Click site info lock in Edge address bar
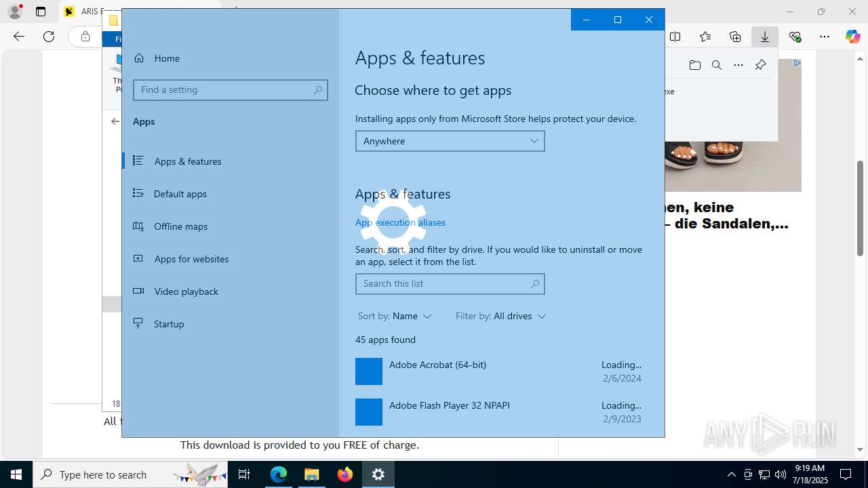868x488 pixels. (x=85, y=37)
